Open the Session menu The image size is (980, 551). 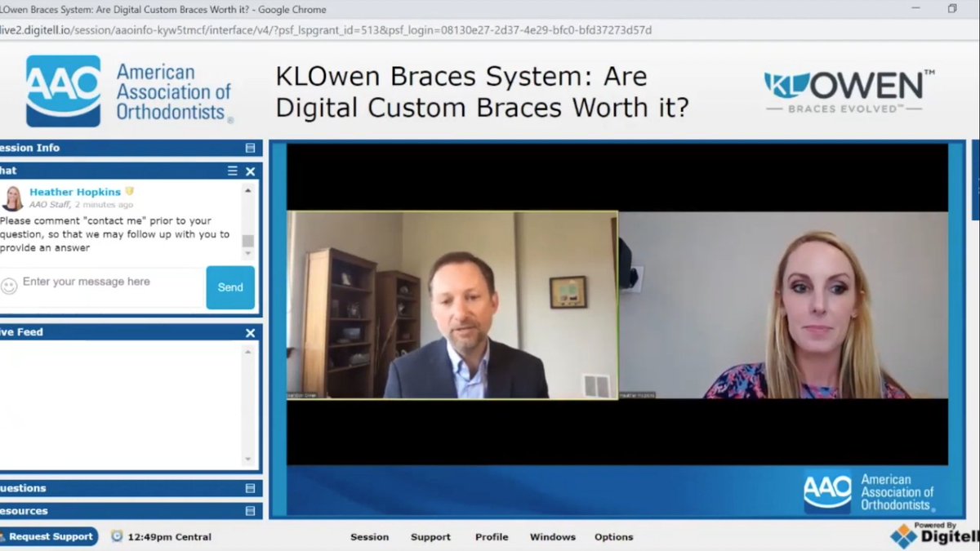coord(369,537)
